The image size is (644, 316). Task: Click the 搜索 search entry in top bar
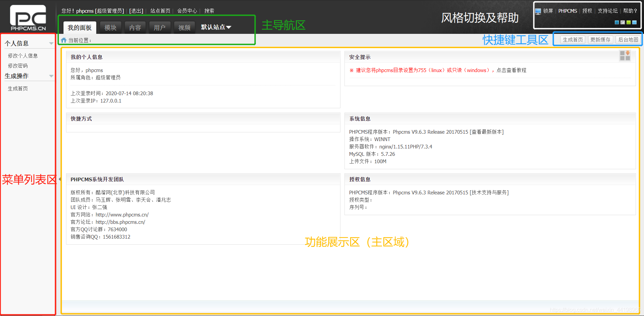point(209,11)
